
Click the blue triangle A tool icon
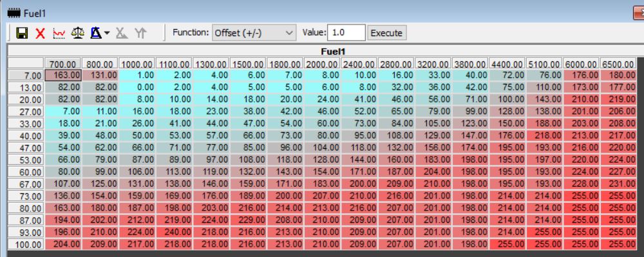[96, 33]
